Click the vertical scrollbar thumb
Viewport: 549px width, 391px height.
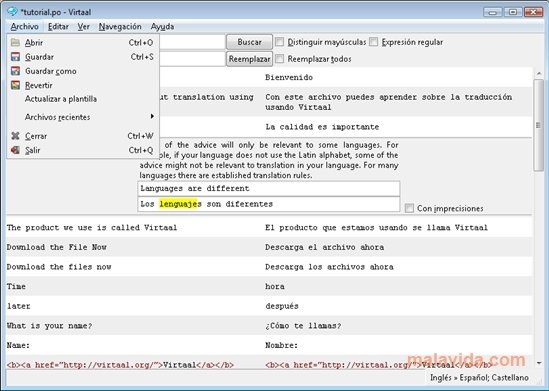(x=538, y=125)
